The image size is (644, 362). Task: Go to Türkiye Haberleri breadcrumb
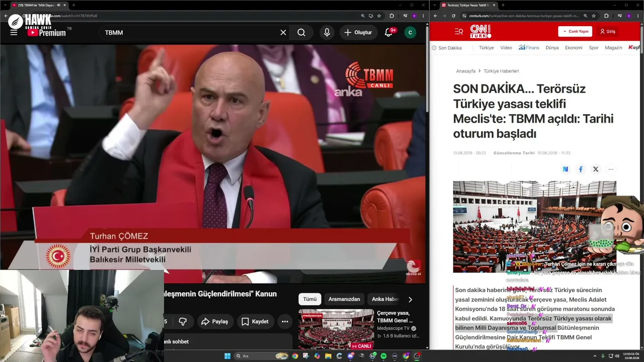[x=501, y=71]
